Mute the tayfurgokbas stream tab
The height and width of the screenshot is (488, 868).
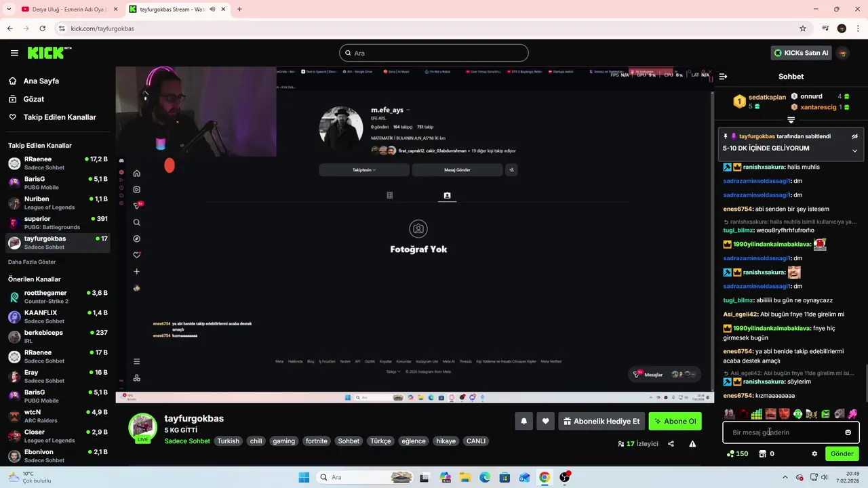click(212, 9)
